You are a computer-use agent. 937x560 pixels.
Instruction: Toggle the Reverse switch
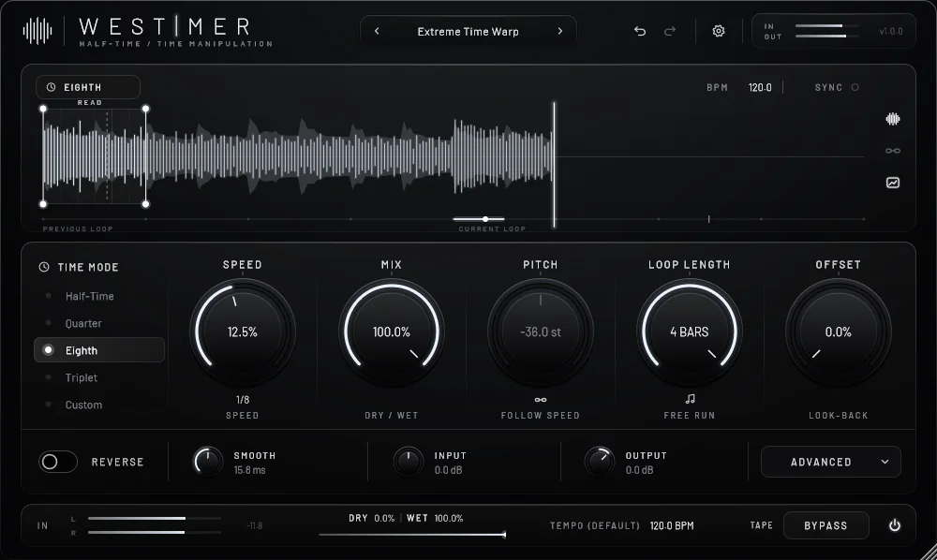point(58,462)
